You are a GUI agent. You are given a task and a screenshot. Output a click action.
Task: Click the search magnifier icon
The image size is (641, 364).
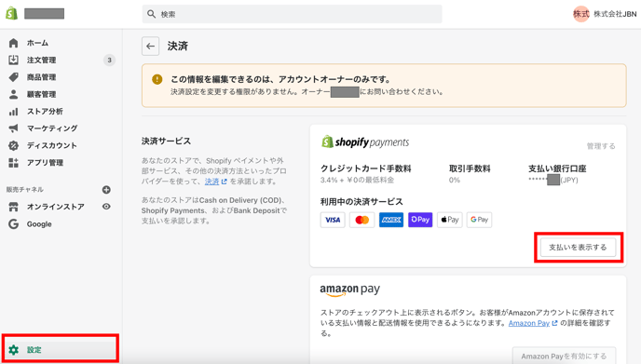click(x=151, y=14)
